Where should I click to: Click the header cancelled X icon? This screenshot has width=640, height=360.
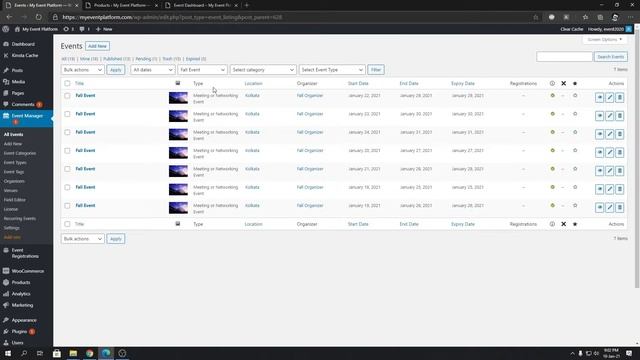pos(563,83)
